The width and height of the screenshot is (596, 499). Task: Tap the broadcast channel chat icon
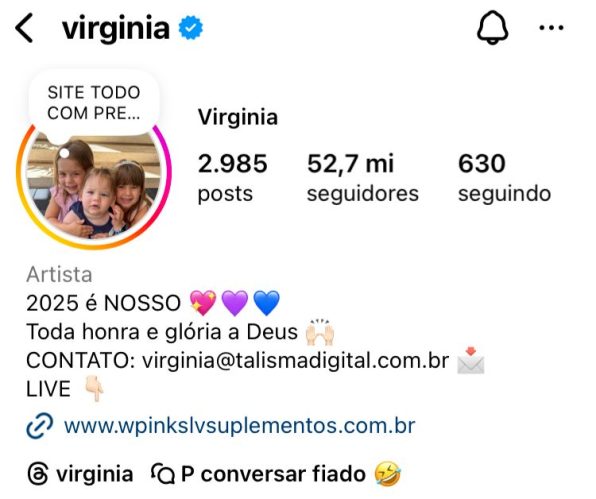point(163,474)
